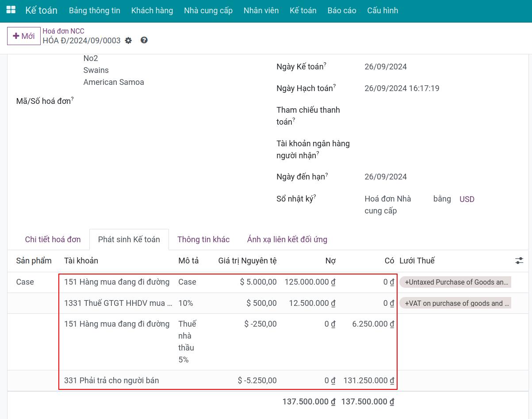
Task: Click the Kế toán app title
Action: point(41,10)
